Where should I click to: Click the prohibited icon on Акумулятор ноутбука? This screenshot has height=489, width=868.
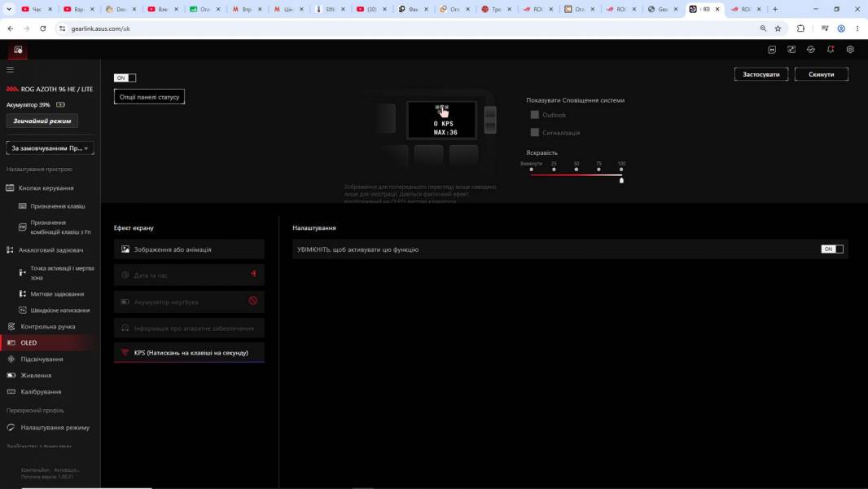[x=253, y=301]
